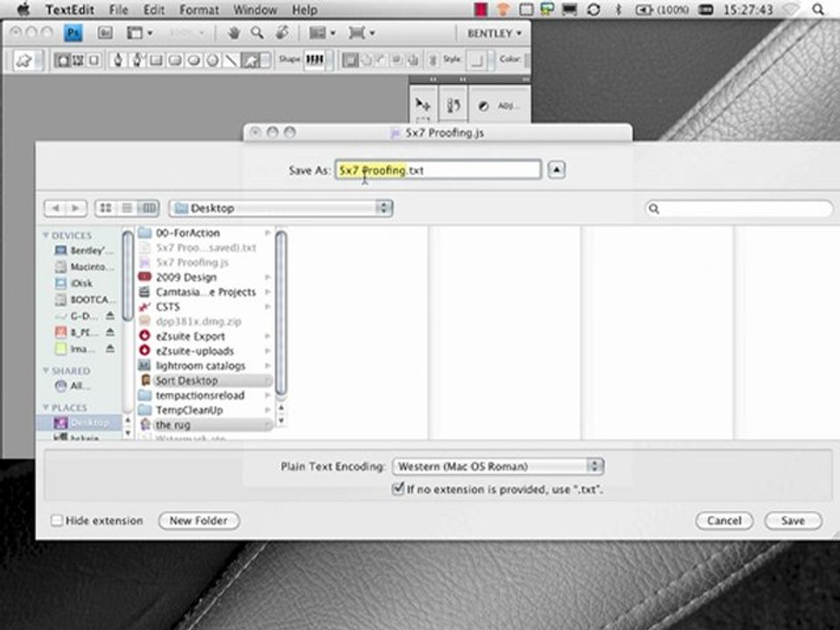Open the File menu
Screen dimensions: 840x630
click(x=118, y=10)
